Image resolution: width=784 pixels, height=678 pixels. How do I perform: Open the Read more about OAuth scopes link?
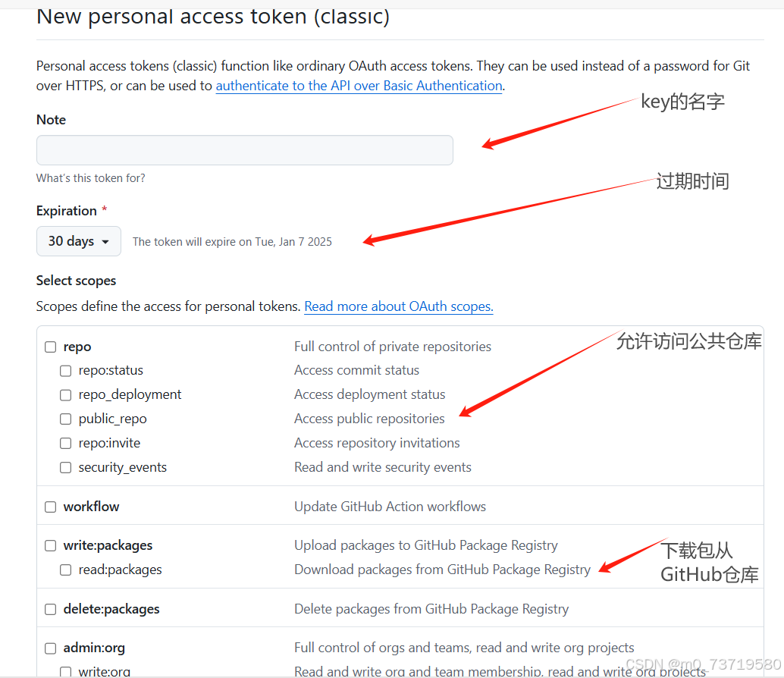pos(398,306)
